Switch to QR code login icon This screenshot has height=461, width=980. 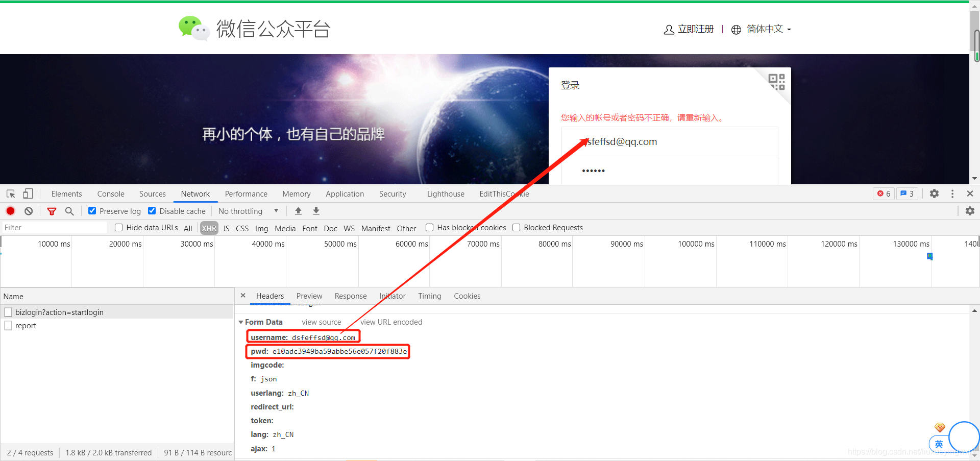tap(776, 82)
